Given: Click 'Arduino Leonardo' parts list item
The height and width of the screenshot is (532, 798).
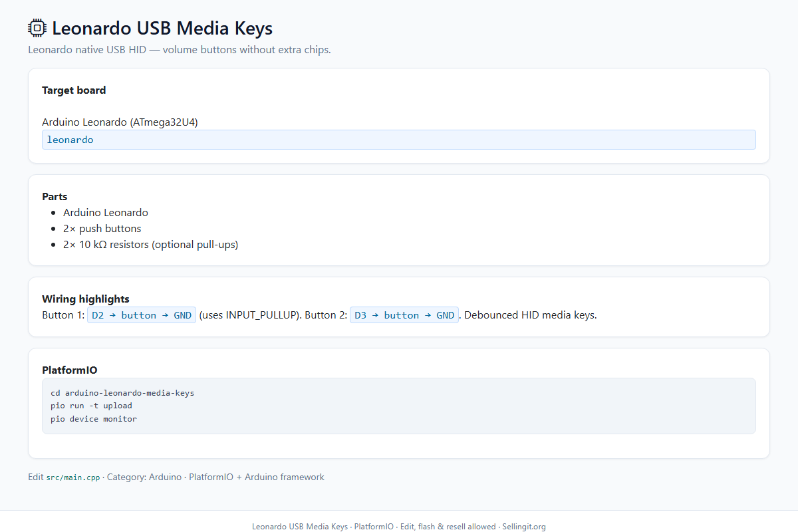Looking at the screenshot, I should coord(106,213).
